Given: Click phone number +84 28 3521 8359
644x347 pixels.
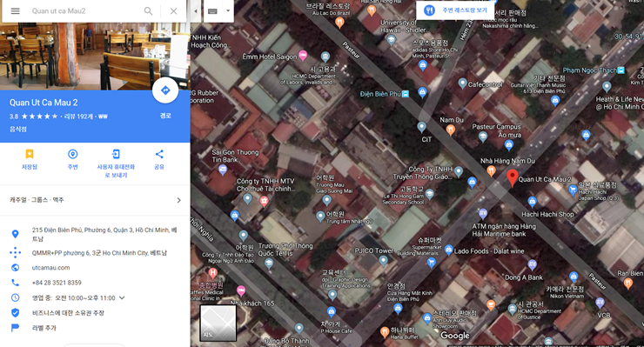Looking at the screenshot, I should tap(57, 283).
